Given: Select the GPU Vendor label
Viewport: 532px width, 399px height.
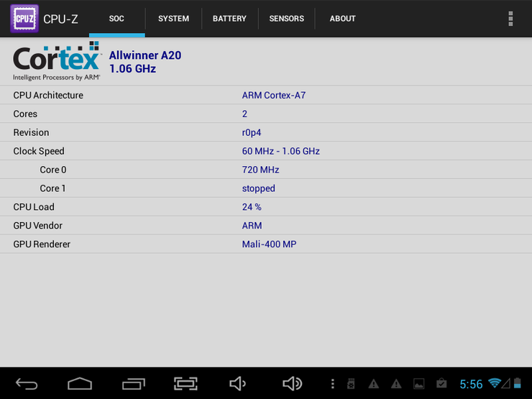Looking at the screenshot, I should (x=37, y=226).
